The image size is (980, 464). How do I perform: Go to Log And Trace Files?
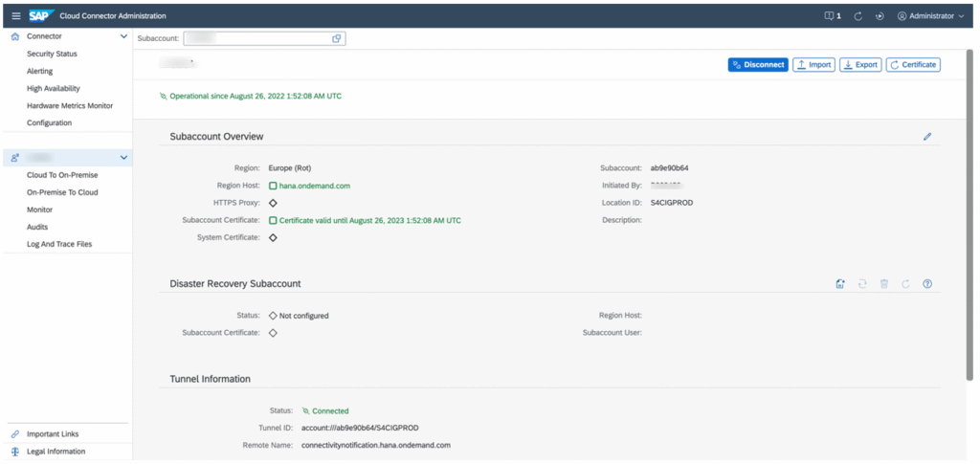click(x=59, y=244)
